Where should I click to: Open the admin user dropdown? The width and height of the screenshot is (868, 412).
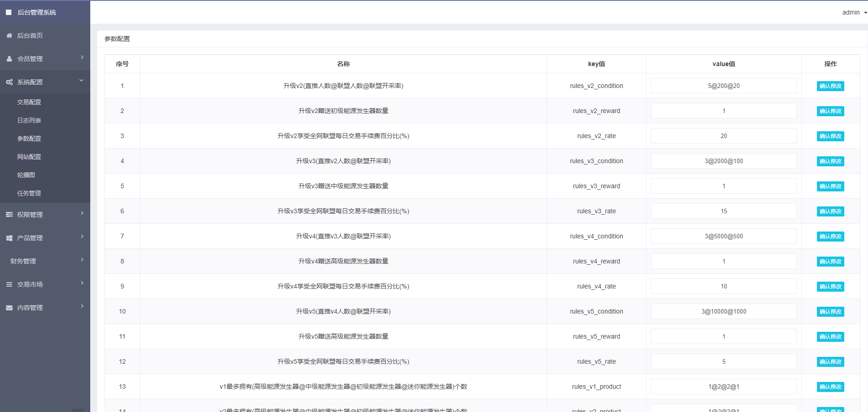coord(854,12)
